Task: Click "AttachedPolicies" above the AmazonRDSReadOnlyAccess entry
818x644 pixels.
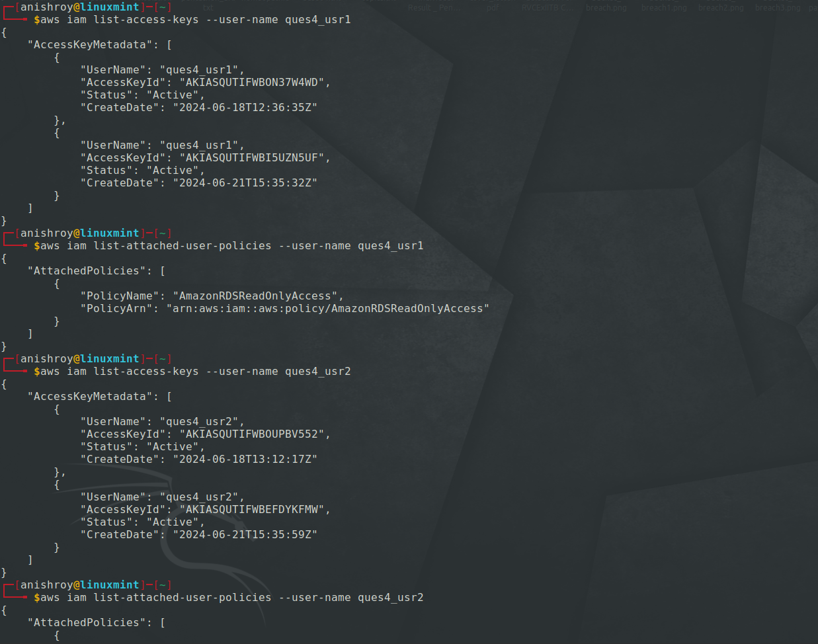Action: tap(87, 271)
